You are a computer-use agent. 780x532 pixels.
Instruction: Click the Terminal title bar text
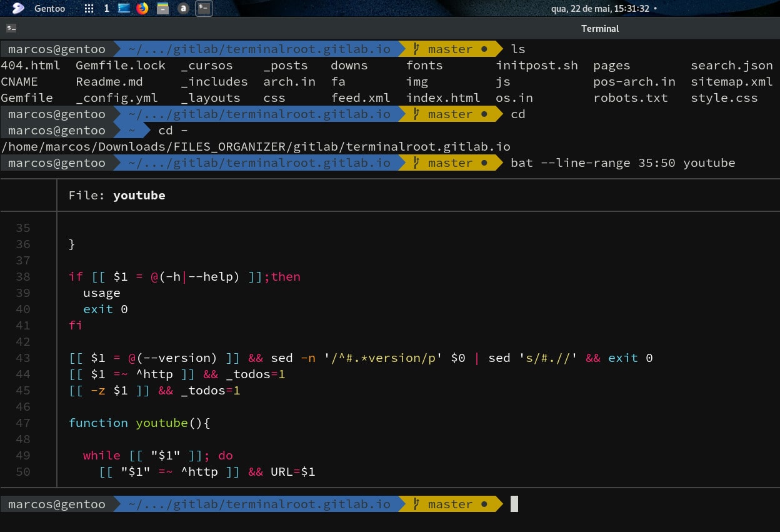pyautogui.click(x=599, y=28)
